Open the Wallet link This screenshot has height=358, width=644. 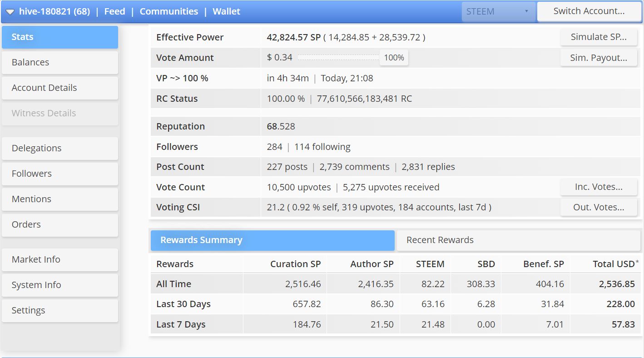point(226,12)
